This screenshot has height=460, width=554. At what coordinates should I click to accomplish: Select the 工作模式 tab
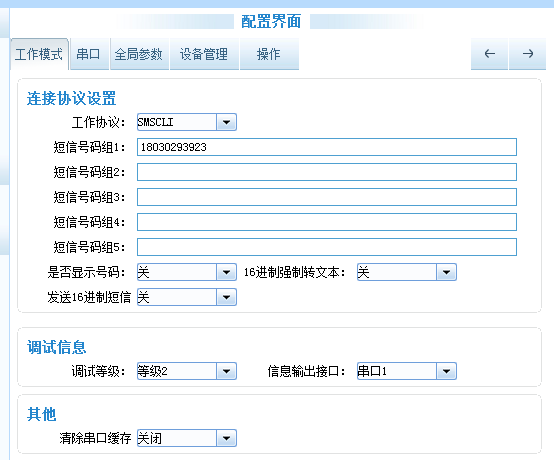tap(39, 54)
